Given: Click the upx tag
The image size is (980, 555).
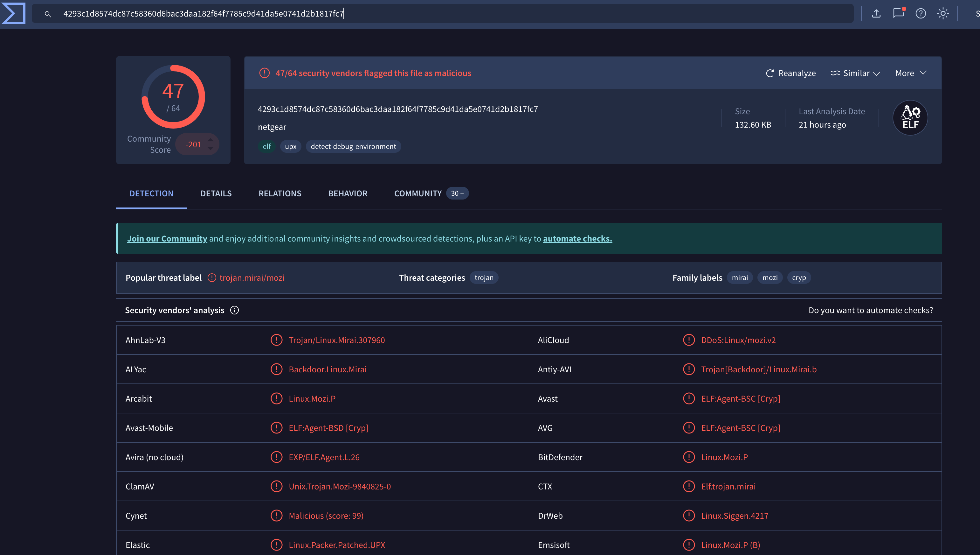Looking at the screenshot, I should [291, 146].
